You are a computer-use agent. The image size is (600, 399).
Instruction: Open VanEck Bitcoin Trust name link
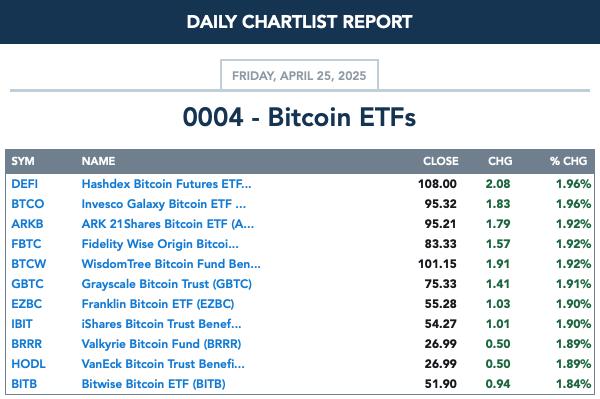[163, 363]
